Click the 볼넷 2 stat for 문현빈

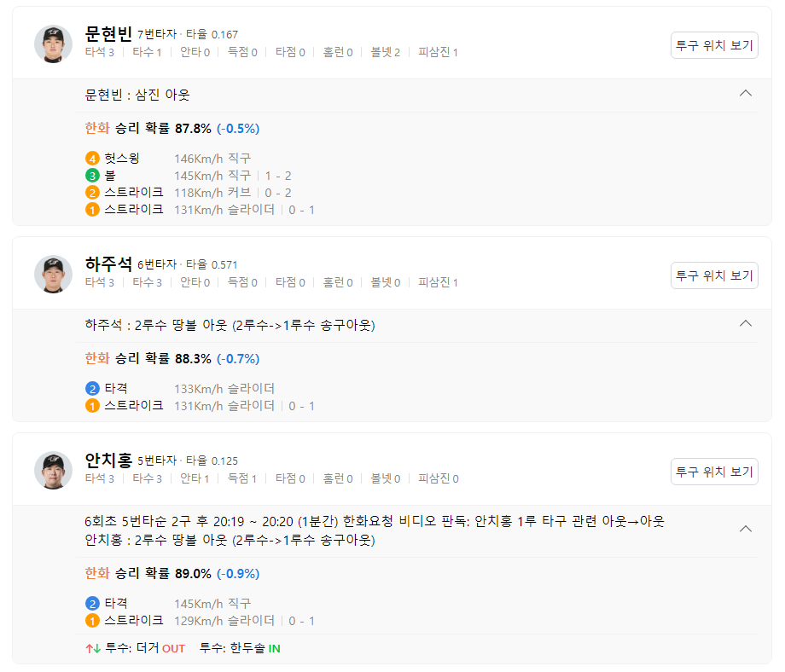[x=387, y=51]
